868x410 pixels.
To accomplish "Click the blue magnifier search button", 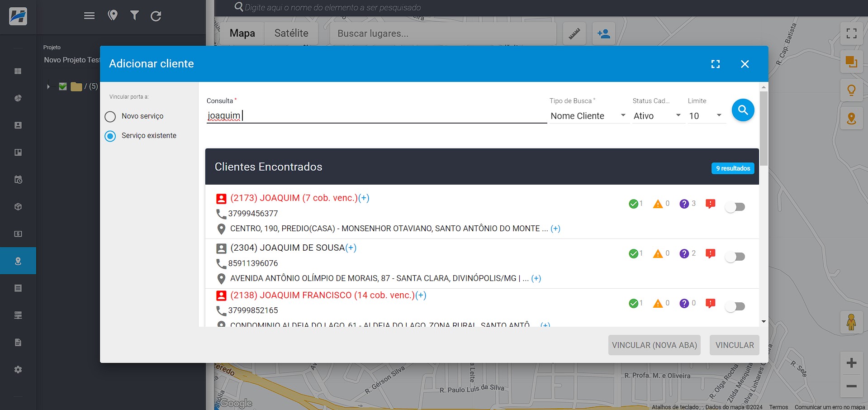I will tap(743, 110).
